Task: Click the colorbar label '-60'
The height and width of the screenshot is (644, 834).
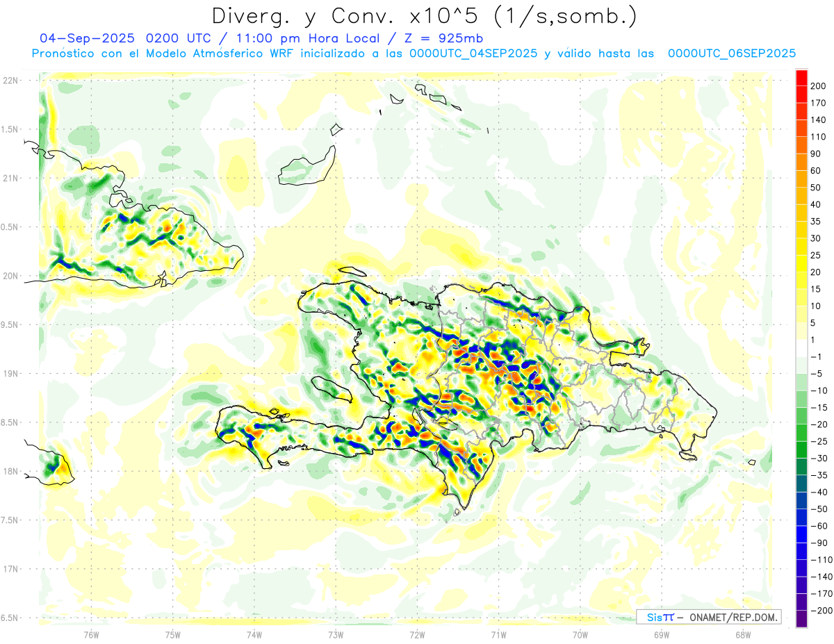Action: [819, 526]
